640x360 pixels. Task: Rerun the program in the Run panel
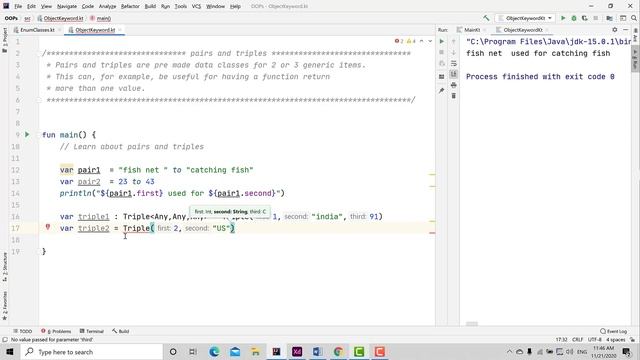(442, 42)
